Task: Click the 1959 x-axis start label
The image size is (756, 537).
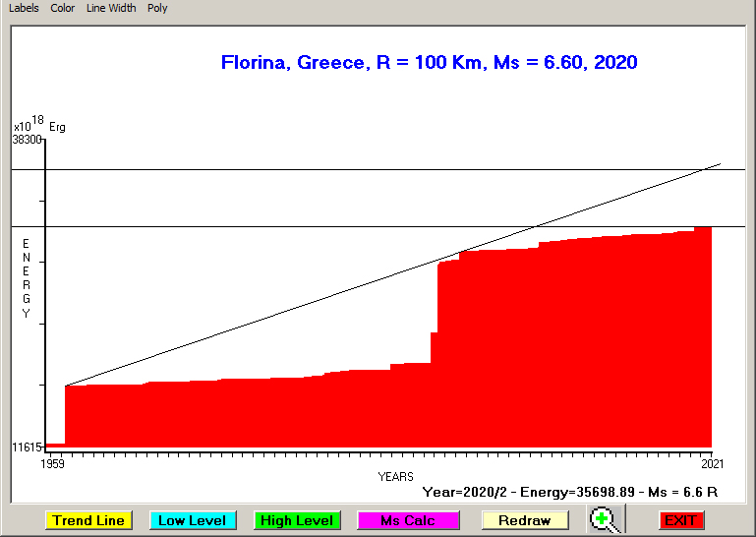Action: (52, 462)
